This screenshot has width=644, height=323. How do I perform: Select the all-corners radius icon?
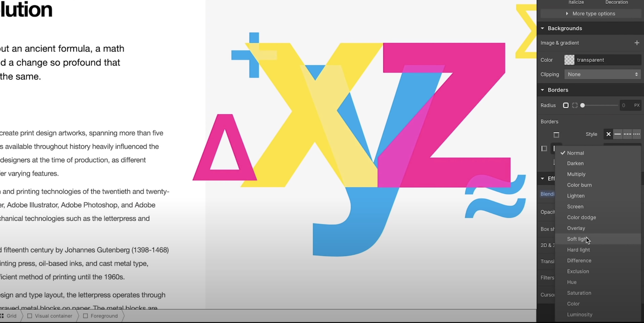[x=566, y=105]
